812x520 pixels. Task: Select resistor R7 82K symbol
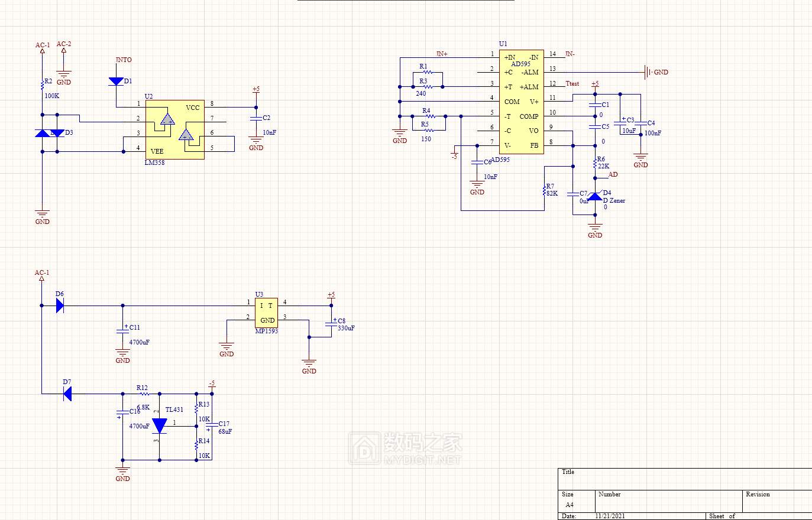544,190
